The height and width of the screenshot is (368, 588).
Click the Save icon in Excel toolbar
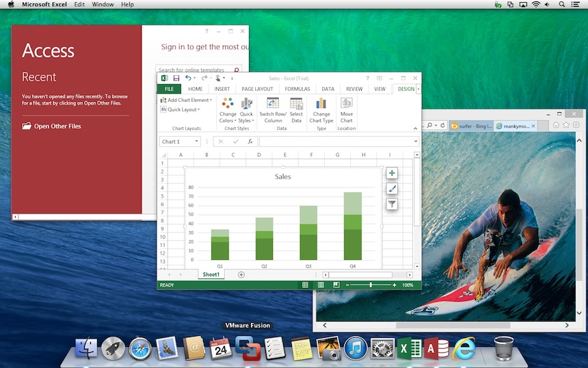[x=176, y=78]
